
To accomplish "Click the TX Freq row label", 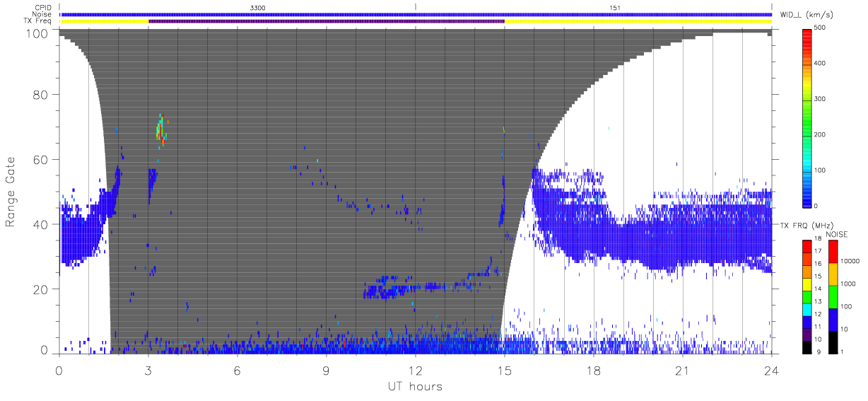I will click(x=39, y=21).
